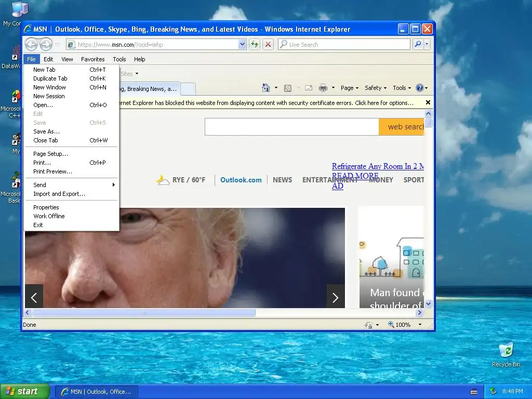Screen dimensions: 532x399
Task: Open the Safety command bar menu
Action: click(375, 88)
